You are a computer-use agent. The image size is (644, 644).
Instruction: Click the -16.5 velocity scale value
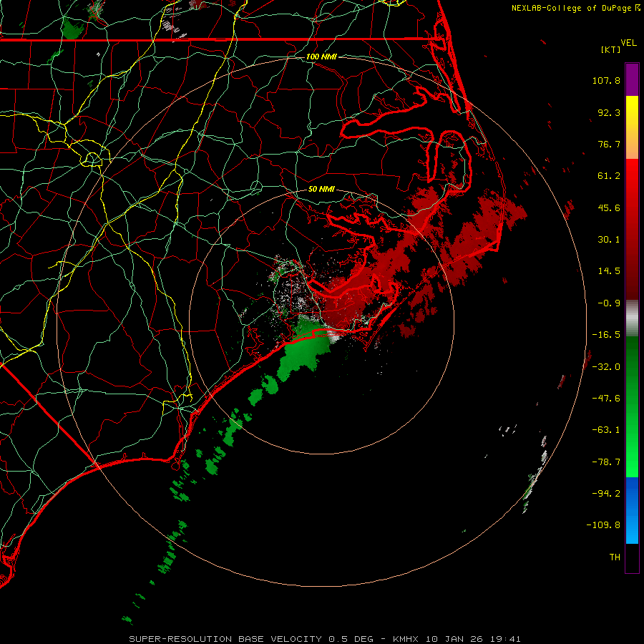coord(606,335)
